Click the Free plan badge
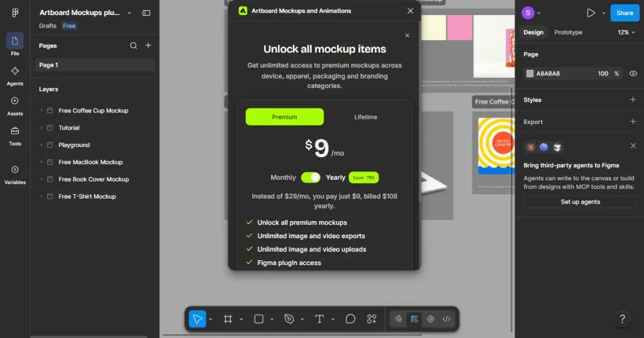Viewport: 644px width, 338px height. click(x=69, y=25)
